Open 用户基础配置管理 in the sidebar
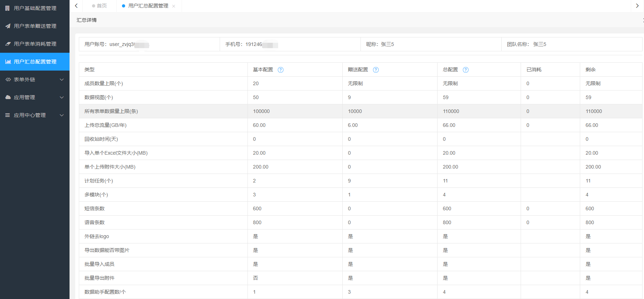The width and height of the screenshot is (644, 299). tap(35, 8)
